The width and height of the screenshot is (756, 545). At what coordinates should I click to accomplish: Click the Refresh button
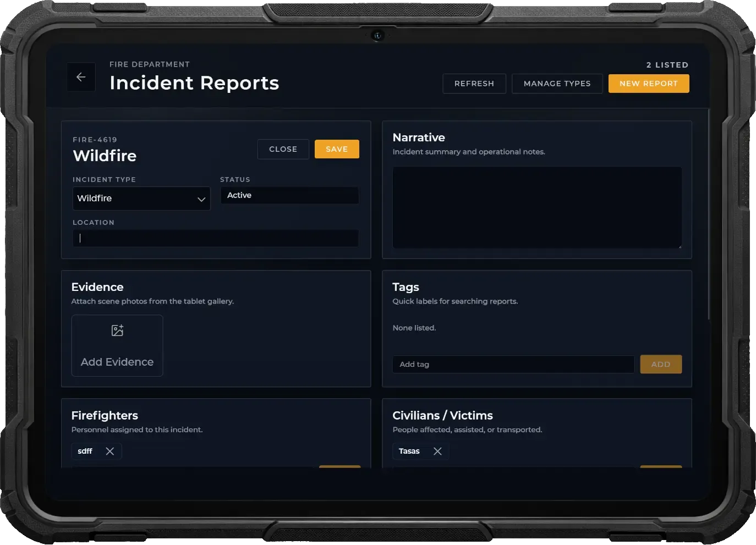click(x=474, y=84)
